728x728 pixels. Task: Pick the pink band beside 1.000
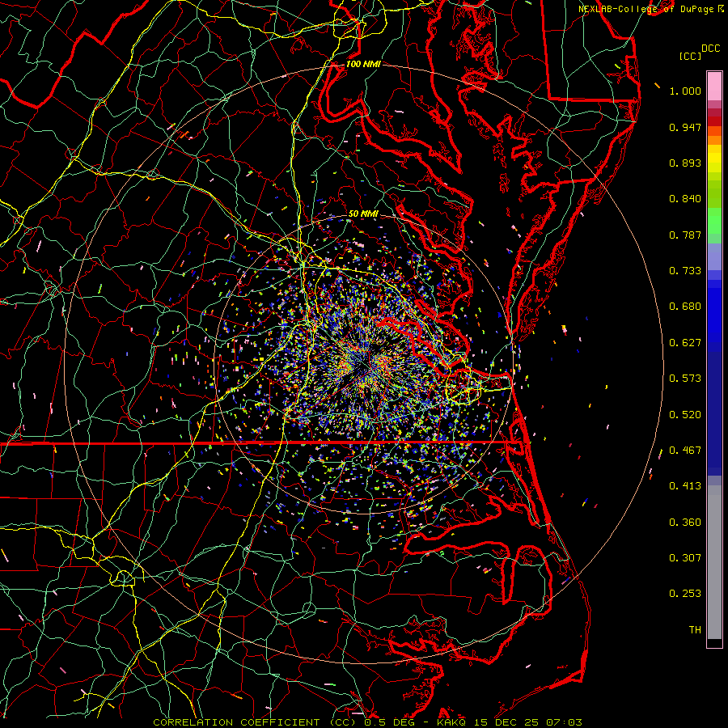(x=714, y=87)
